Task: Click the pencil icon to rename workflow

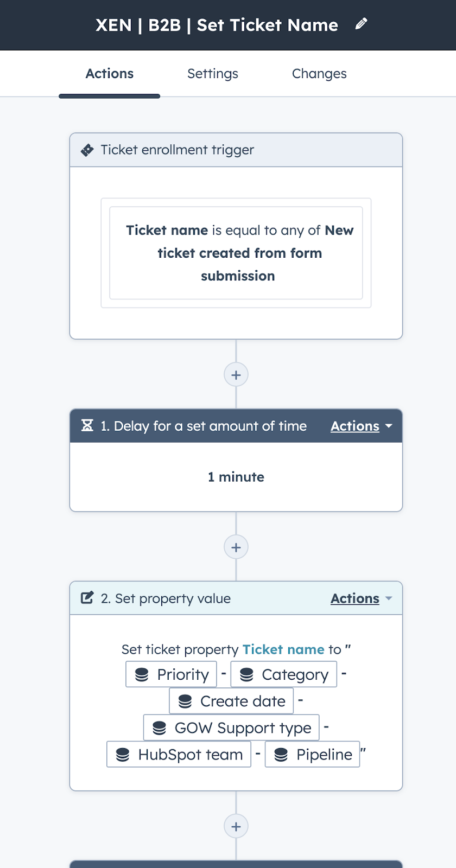Action: click(x=361, y=24)
